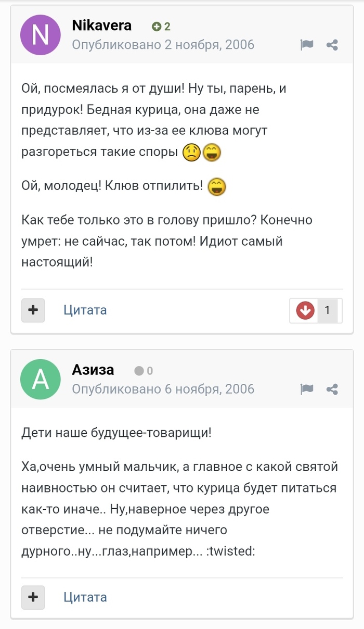Image resolution: width=364 pixels, height=629 pixels.
Task: Open Nikavera's user profile name link
Action: coord(101,26)
